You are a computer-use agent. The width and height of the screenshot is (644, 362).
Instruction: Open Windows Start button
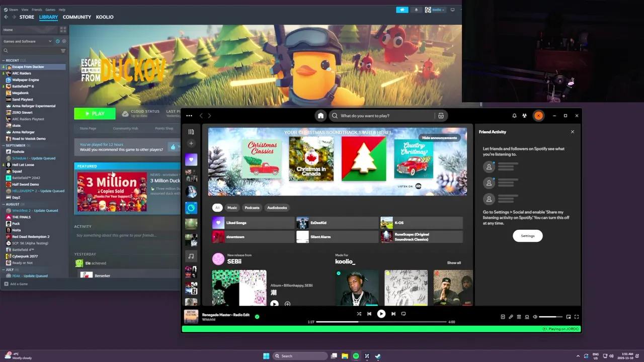[x=266, y=356]
